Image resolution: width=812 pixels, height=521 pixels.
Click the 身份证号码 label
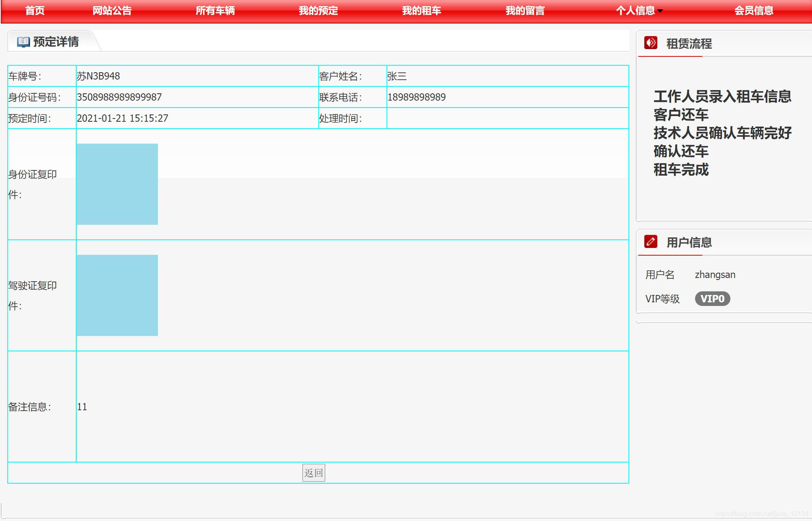35,97
